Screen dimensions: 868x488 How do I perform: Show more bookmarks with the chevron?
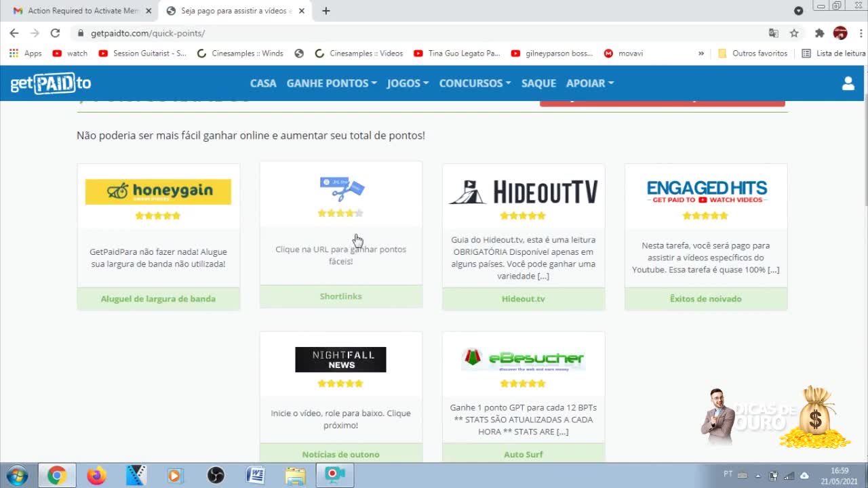tap(701, 54)
